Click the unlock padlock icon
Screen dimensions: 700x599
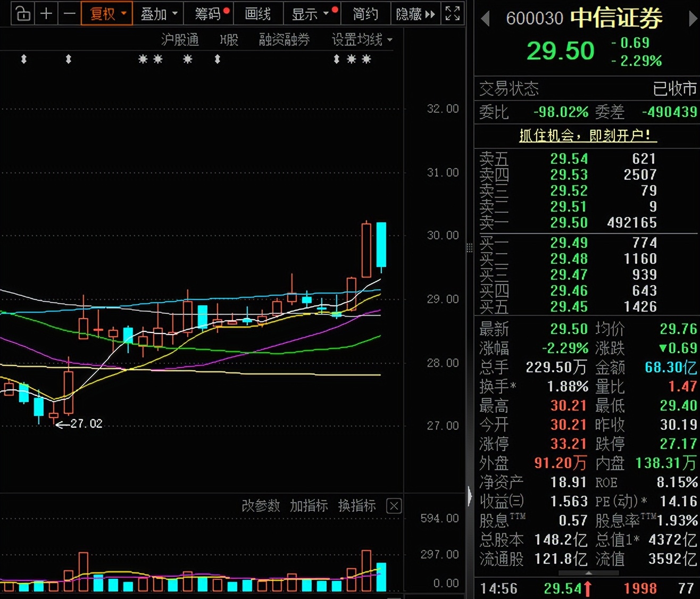[x=23, y=14]
